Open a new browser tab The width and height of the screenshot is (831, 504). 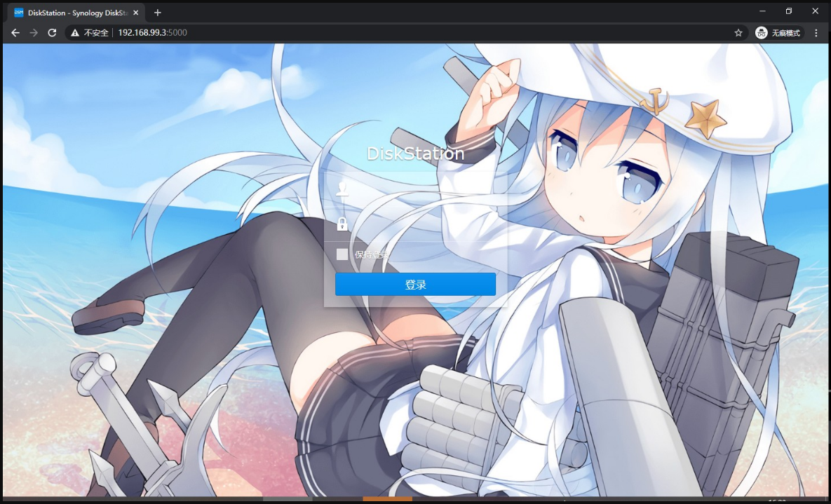point(158,13)
